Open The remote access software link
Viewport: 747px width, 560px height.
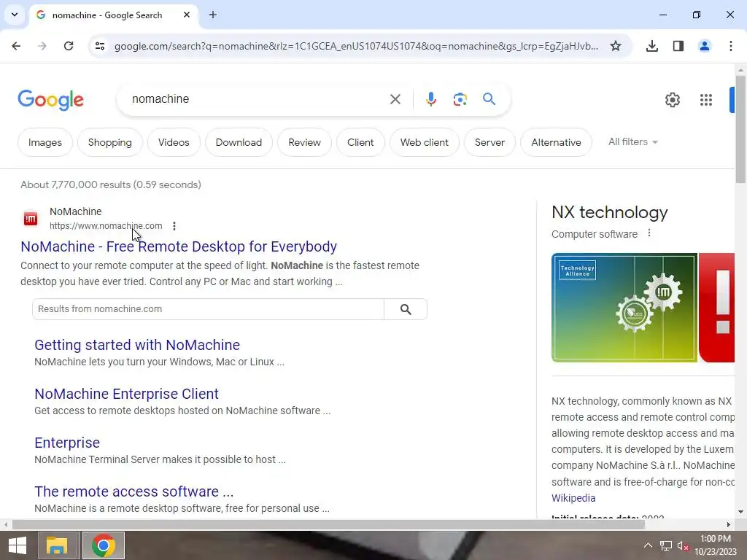pyautogui.click(x=134, y=491)
